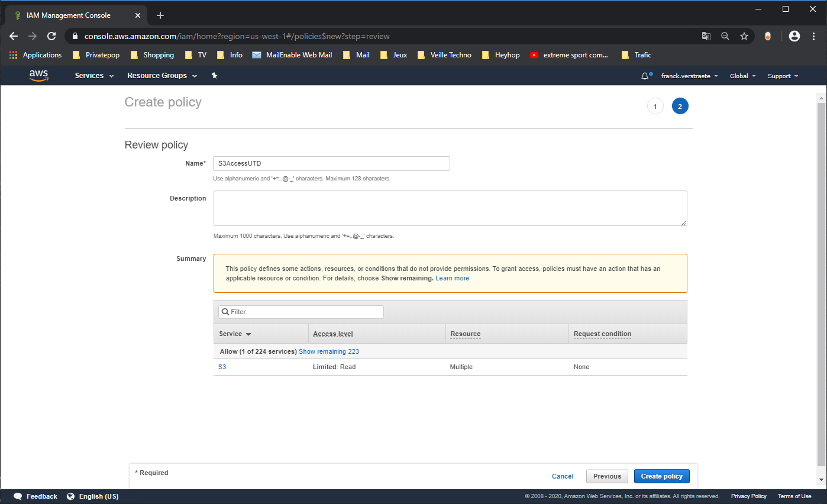Open the Mail bookmark folder

356,55
